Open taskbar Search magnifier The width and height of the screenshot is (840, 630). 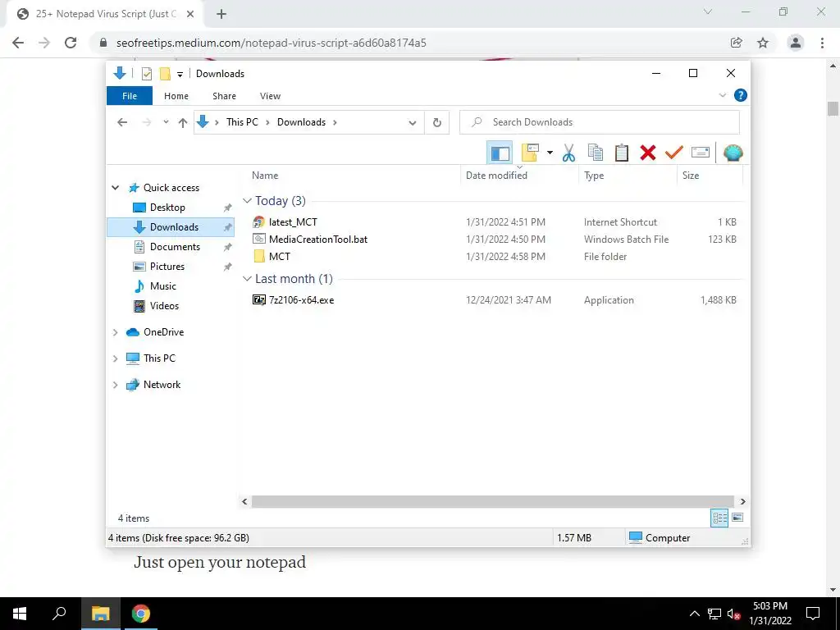click(x=59, y=614)
